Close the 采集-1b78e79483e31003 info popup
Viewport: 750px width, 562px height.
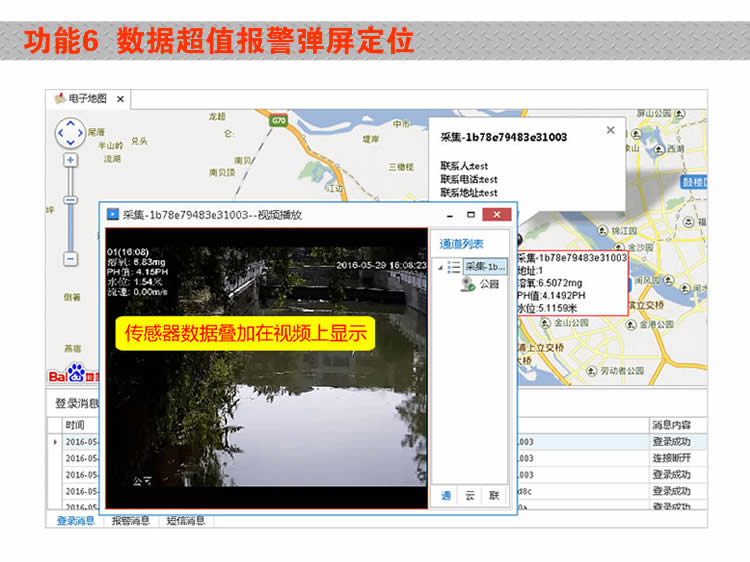point(610,130)
